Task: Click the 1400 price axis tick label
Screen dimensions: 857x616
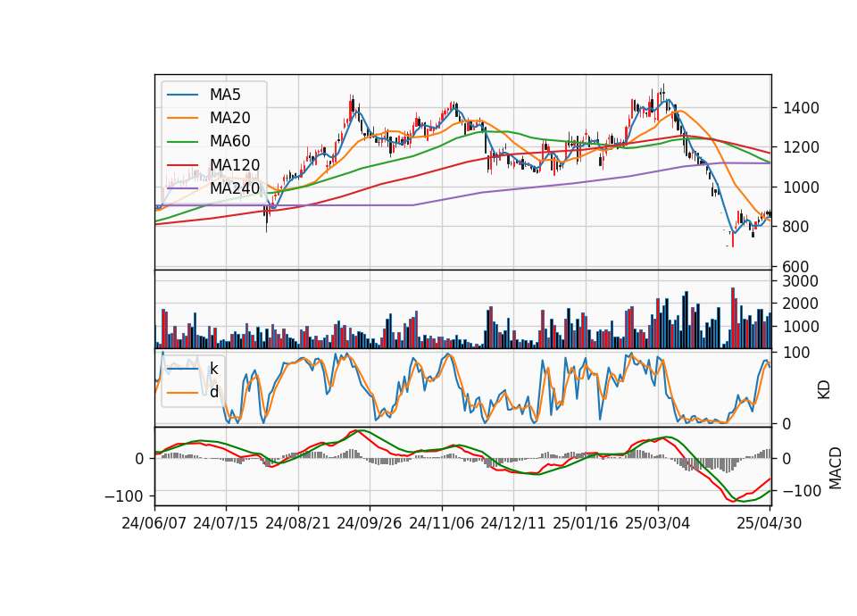Action: [x=801, y=108]
